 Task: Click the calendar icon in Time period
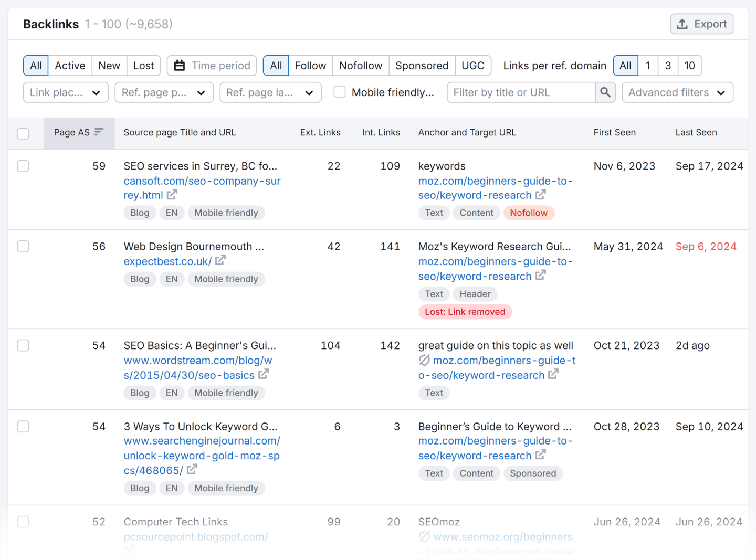180,66
